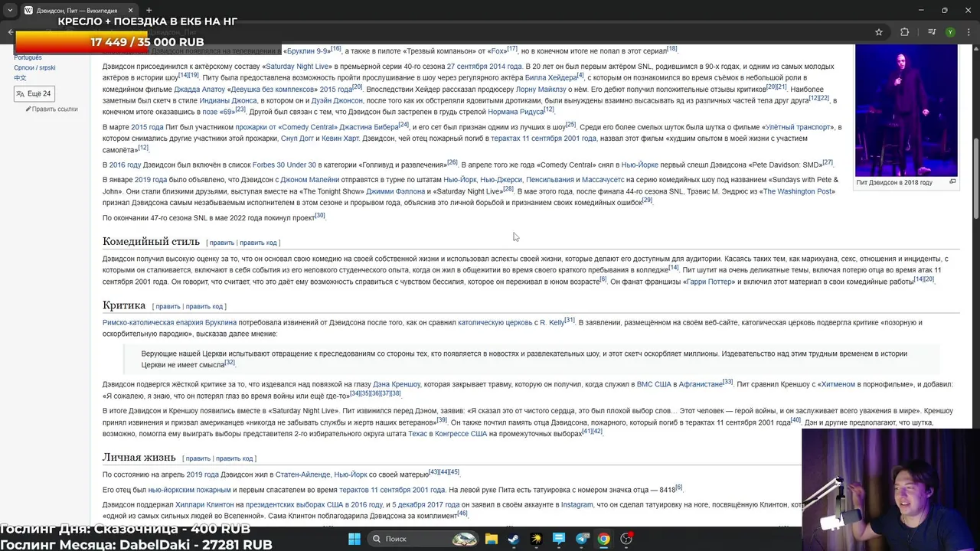
Task: Open the Instagram link
Action: pos(577,505)
